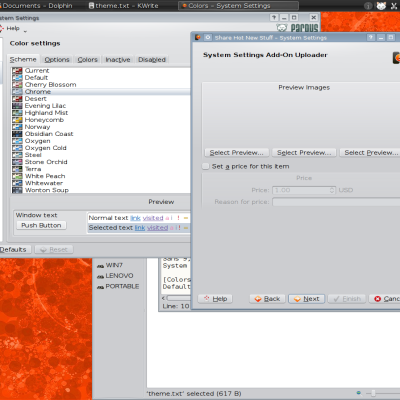
Task: Switch to the Inactive tab
Action: (x=118, y=60)
